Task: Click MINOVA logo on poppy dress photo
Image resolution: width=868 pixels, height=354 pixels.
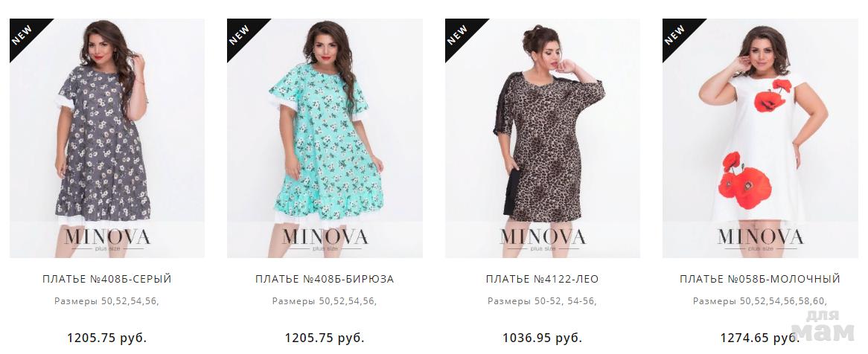Action: (760, 239)
